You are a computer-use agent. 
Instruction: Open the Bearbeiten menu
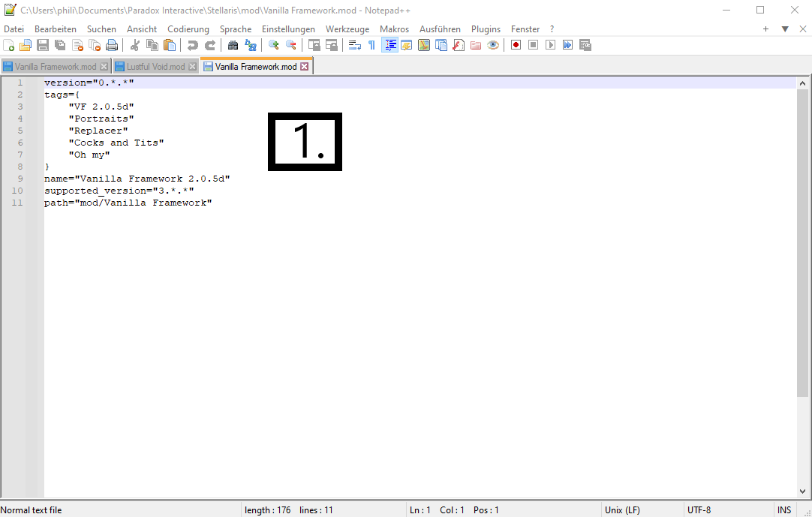point(56,29)
